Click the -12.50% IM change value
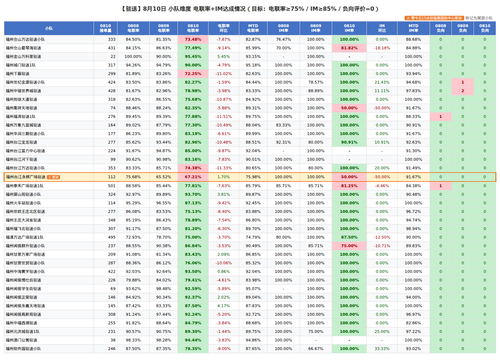 click(x=382, y=237)
